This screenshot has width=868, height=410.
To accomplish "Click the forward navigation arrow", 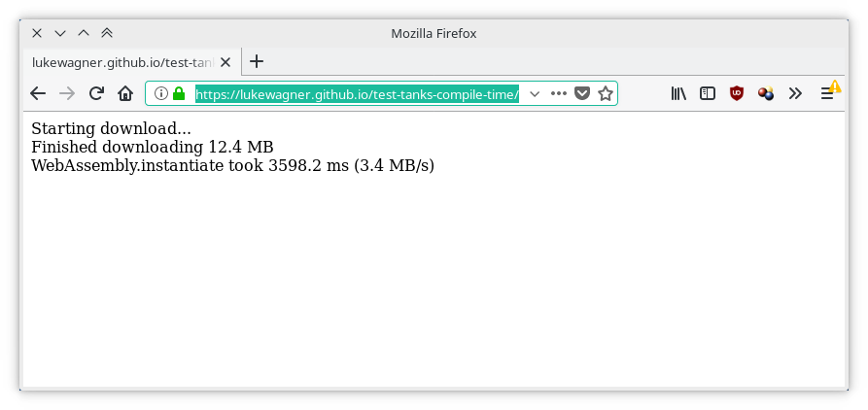I will (x=67, y=93).
